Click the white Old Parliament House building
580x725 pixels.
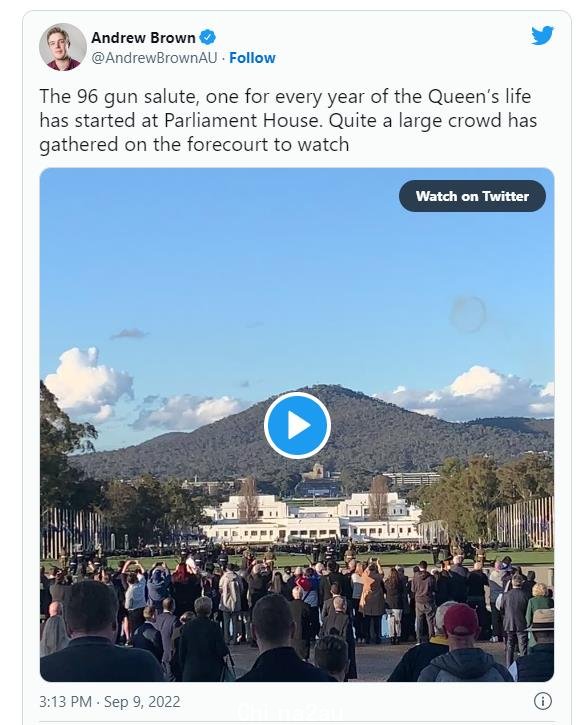[311, 518]
